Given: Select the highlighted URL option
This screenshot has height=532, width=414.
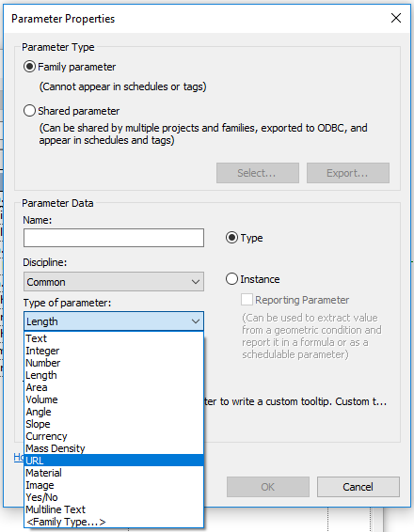Looking at the screenshot, I should coord(114,461).
